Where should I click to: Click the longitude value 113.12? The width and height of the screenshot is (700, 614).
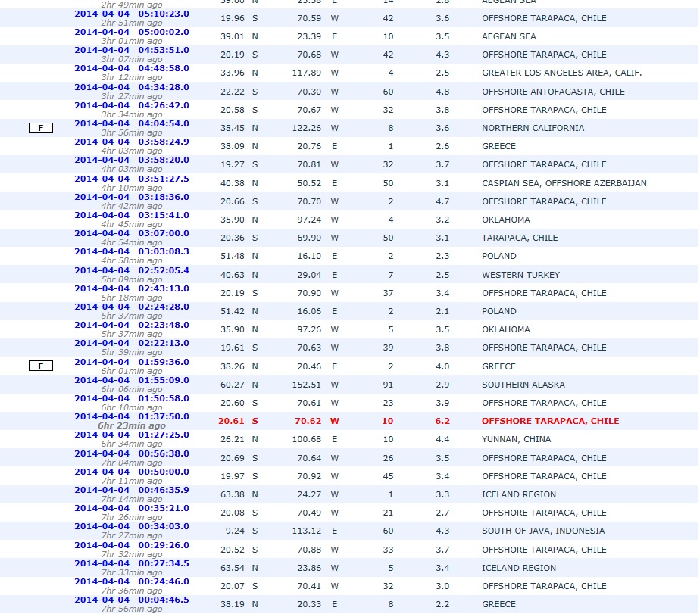pos(307,531)
